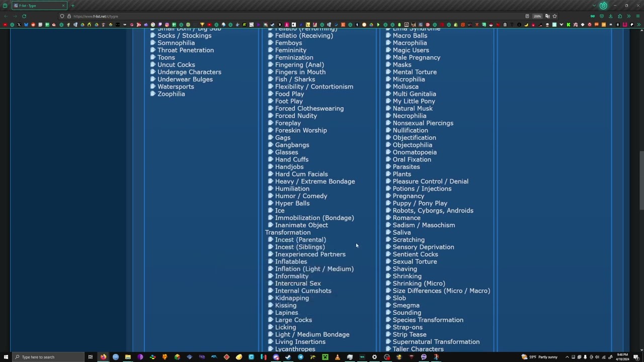Click the "Lapines" list entry
This screenshot has height=362, width=644.
[287, 313]
